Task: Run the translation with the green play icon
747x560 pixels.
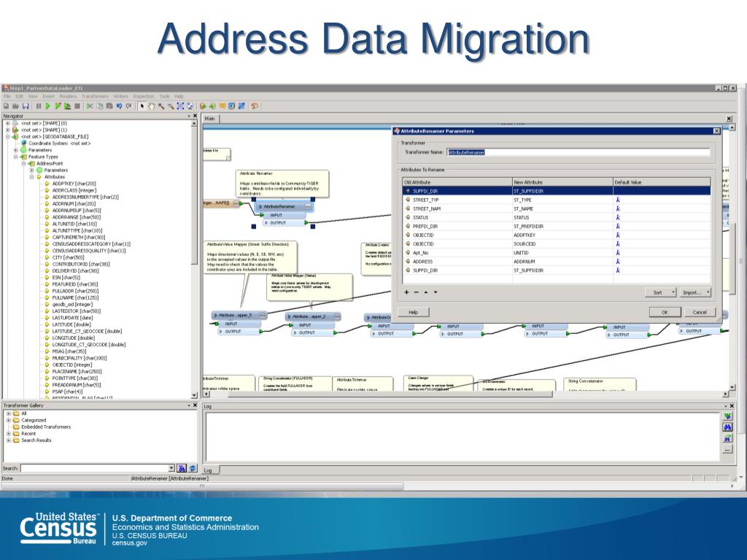Action: click(x=47, y=106)
